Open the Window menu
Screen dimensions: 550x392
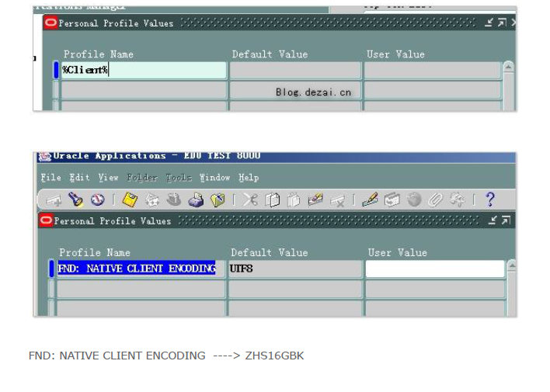tap(215, 178)
